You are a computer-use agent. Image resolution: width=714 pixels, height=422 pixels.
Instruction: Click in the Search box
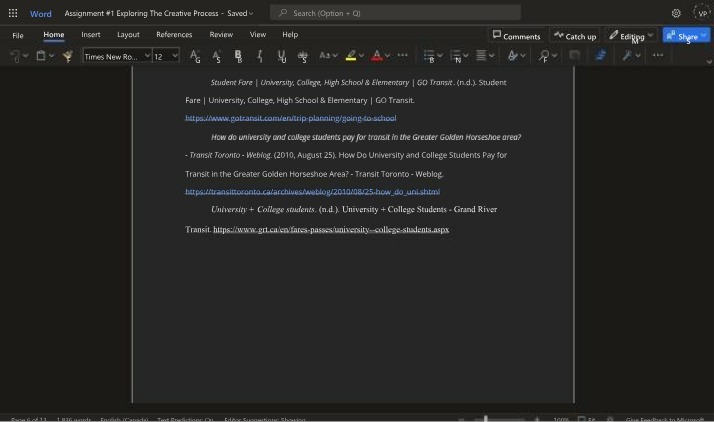[x=395, y=13]
